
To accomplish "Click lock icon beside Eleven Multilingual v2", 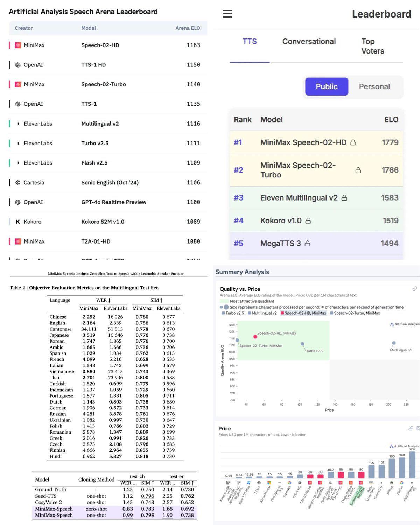I will point(344,198).
